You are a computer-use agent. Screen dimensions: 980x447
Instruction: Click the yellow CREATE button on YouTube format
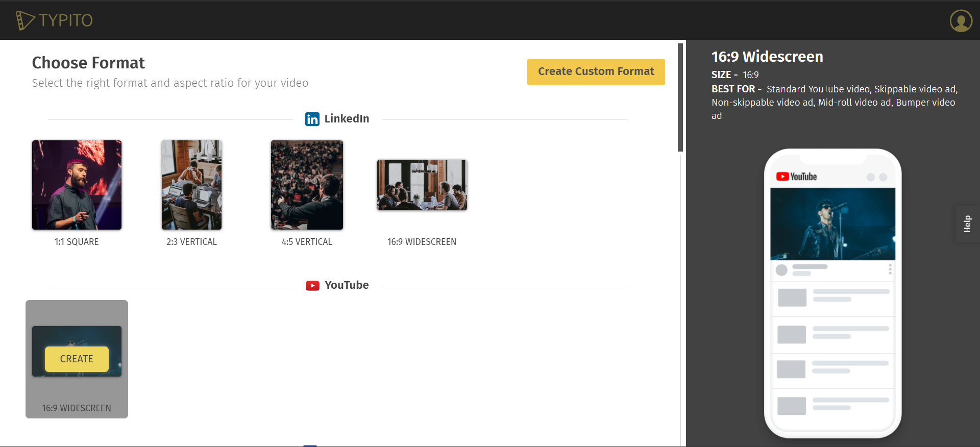click(x=77, y=359)
